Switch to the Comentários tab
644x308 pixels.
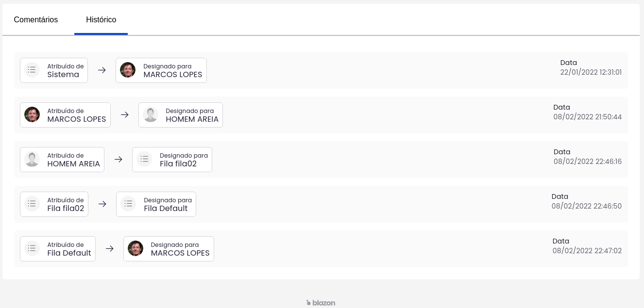(x=36, y=20)
